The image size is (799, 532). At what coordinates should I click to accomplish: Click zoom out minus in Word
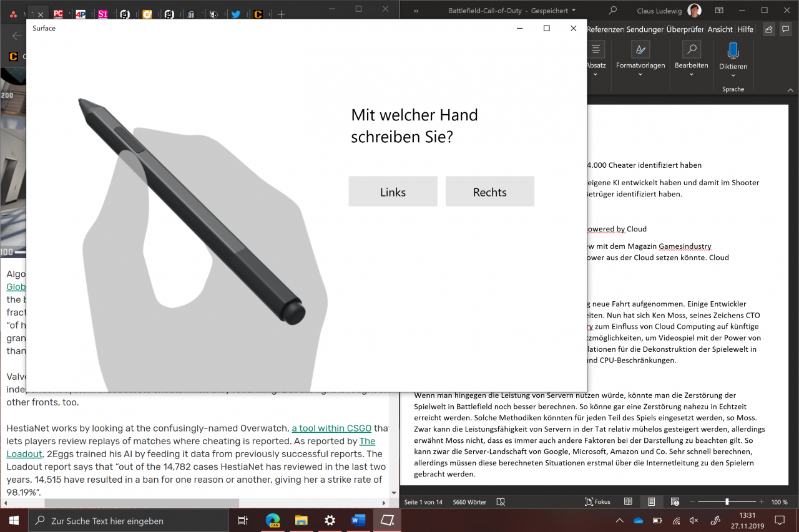[692, 502]
